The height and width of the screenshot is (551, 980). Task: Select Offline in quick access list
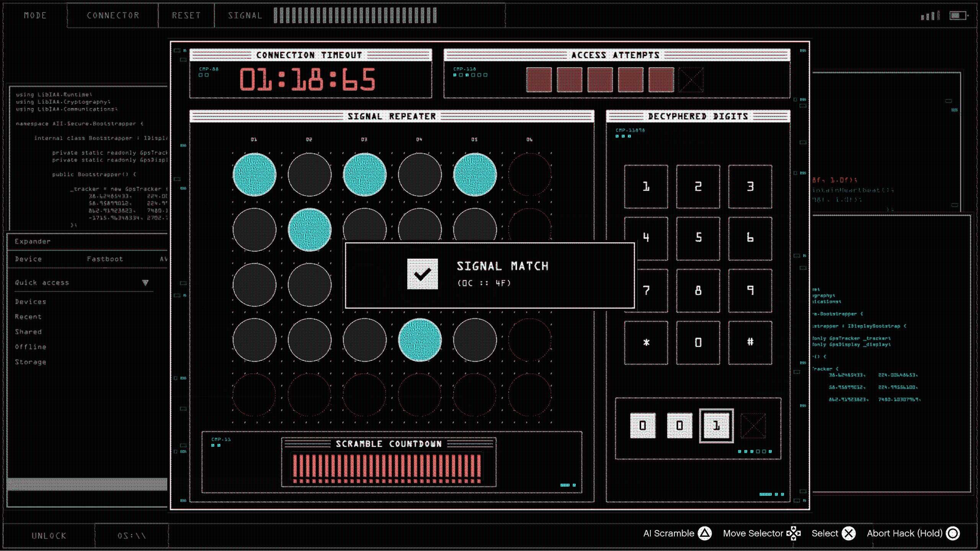31,347
